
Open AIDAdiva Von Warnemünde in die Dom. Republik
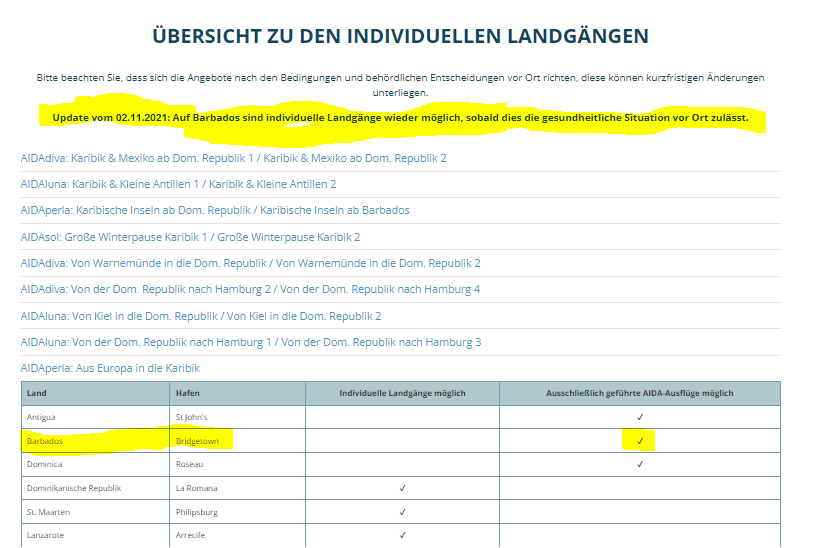coord(250,263)
